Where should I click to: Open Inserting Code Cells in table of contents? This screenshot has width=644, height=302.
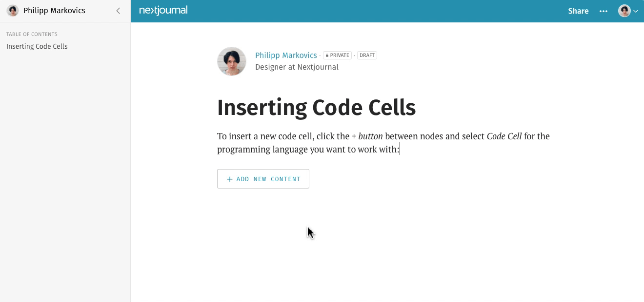[x=37, y=46]
